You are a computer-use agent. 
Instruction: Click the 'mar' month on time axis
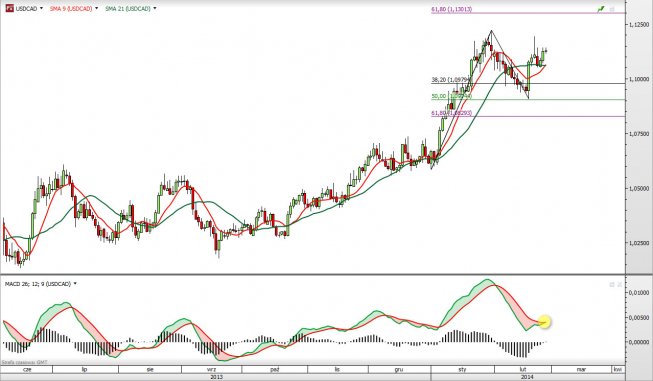click(581, 369)
